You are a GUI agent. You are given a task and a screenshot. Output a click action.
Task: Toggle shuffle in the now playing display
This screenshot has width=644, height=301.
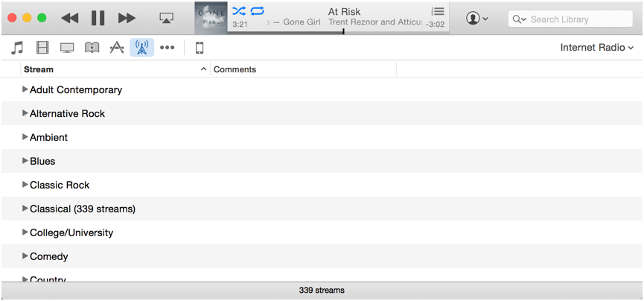(239, 11)
